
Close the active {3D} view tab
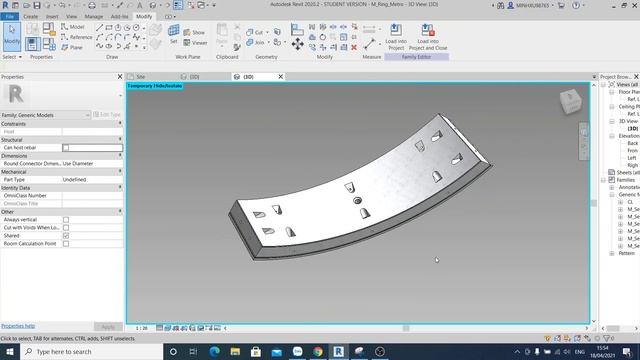280,77
